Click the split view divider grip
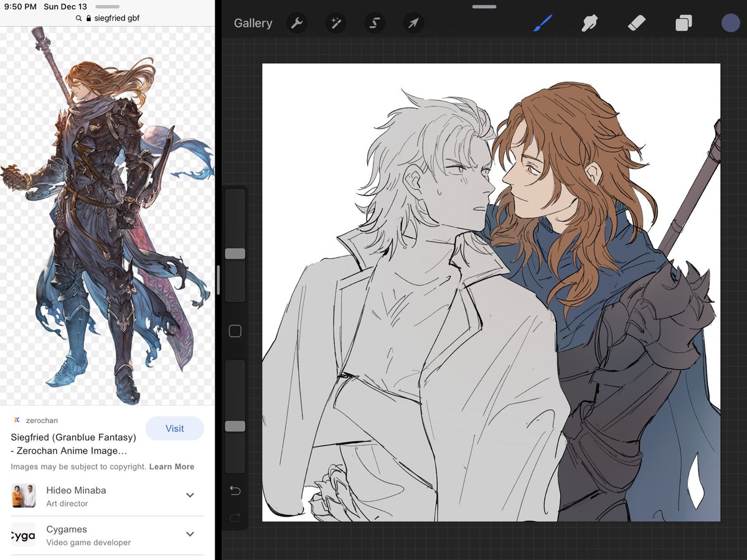Image resolution: width=747 pixels, height=560 pixels. click(x=218, y=280)
